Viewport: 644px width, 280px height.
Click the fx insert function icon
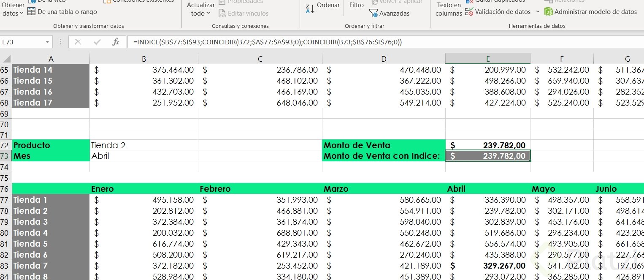[x=116, y=42]
